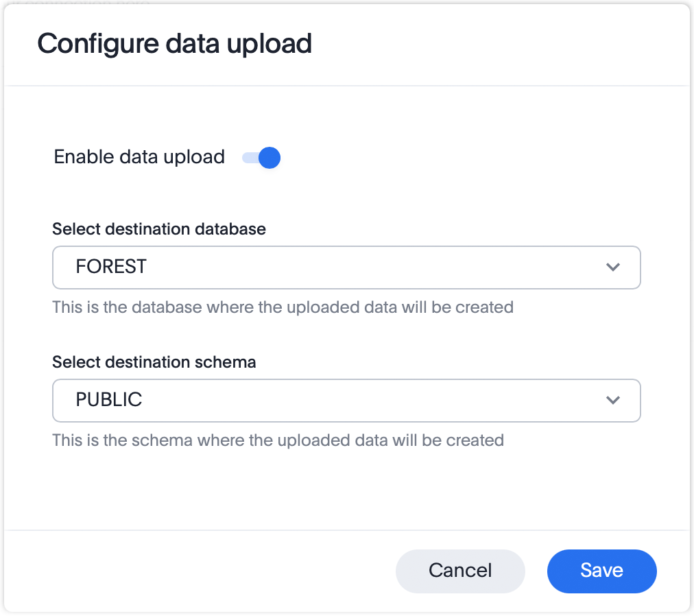Open the destination database dropdown chevron

[614, 268]
